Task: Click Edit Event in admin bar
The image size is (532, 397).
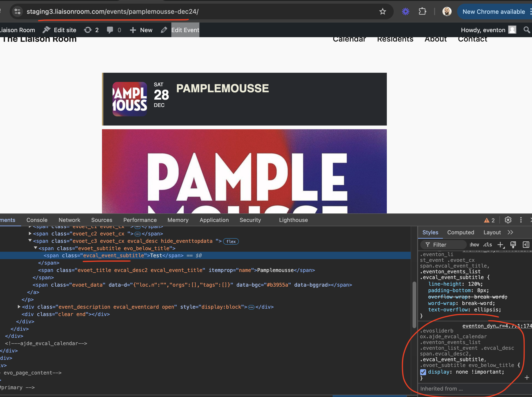Action: [x=185, y=30]
